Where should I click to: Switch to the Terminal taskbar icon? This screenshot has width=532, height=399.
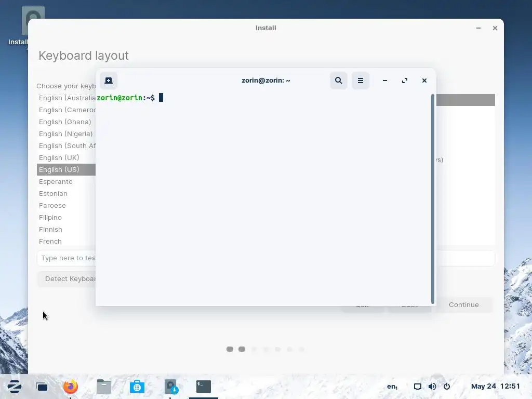coord(204,387)
